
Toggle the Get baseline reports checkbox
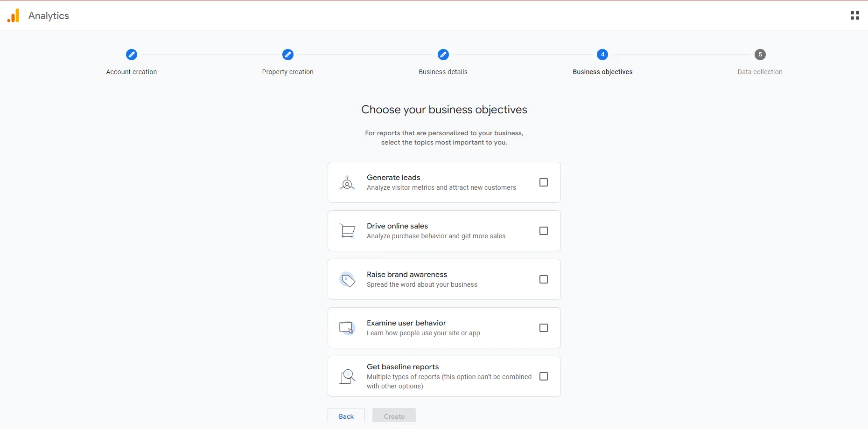click(544, 377)
